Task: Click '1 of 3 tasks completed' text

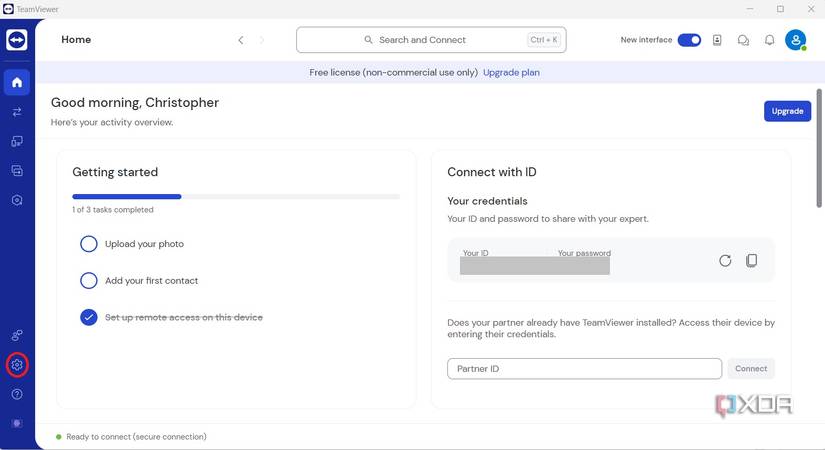Action: click(113, 209)
